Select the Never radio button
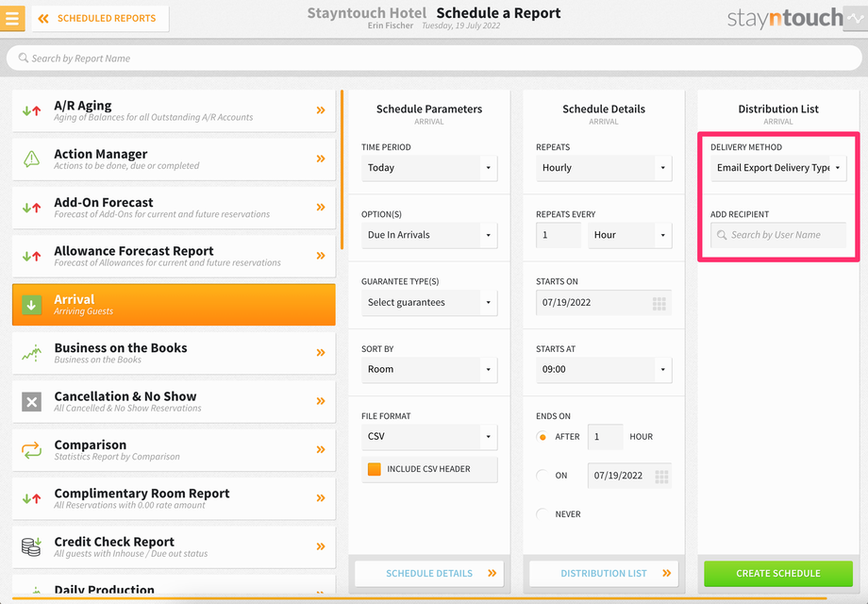The height and width of the screenshot is (604, 868). click(542, 514)
